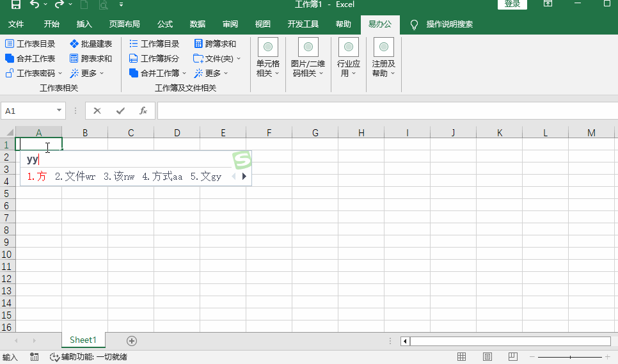Click the Undo arrow icon
Screen dimensions: 618x364
click(x=35, y=4)
